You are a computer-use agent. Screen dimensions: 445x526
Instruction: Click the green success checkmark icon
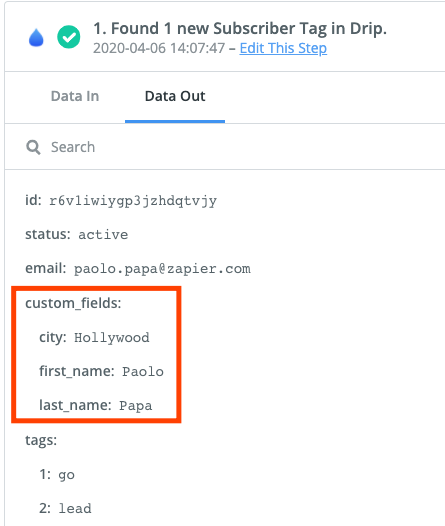click(x=69, y=37)
